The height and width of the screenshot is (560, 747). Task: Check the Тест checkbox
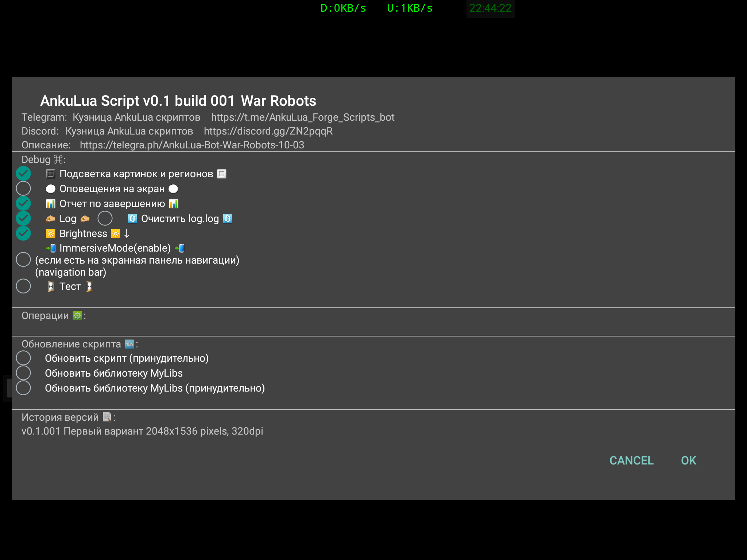(x=23, y=286)
